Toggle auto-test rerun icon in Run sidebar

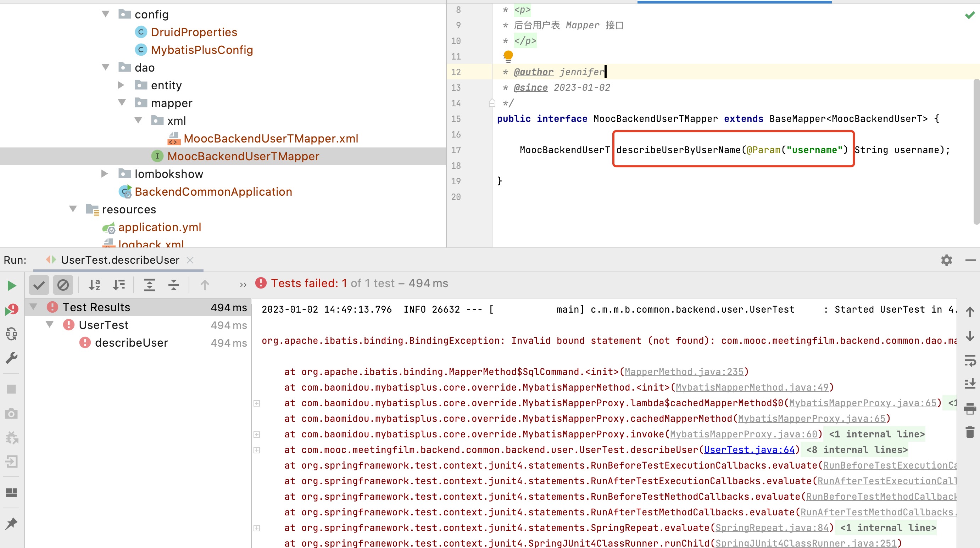click(11, 334)
